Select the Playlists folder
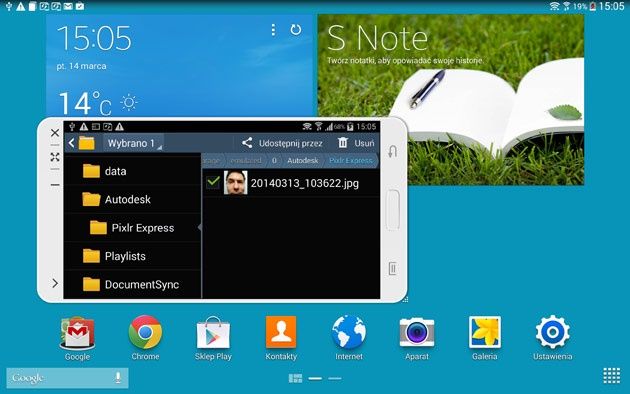 133,256
